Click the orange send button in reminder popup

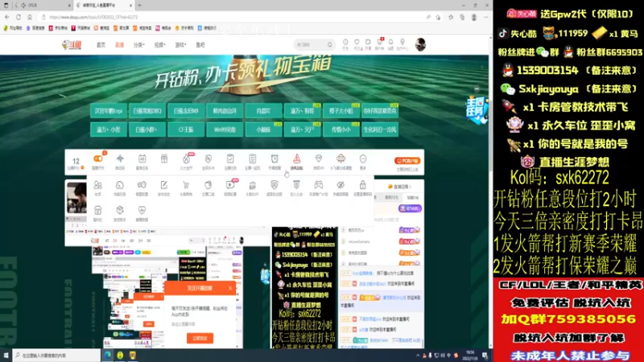tap(200, 338)
